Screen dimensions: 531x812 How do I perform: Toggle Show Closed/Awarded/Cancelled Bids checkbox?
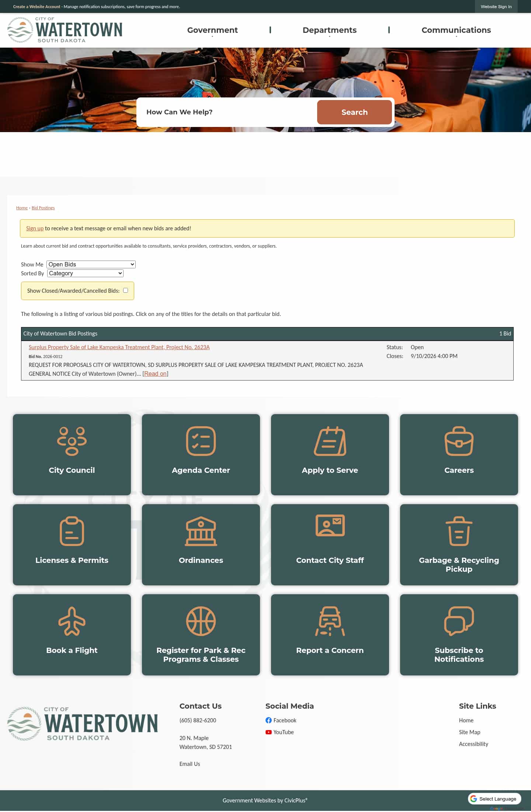coord(125,290)
